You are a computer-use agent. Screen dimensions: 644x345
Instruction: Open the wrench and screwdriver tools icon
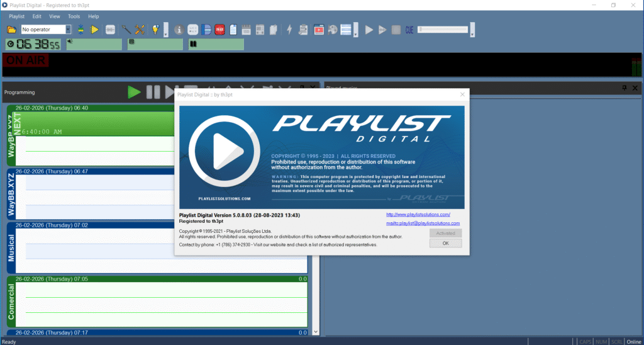click(x=140, y=30)
